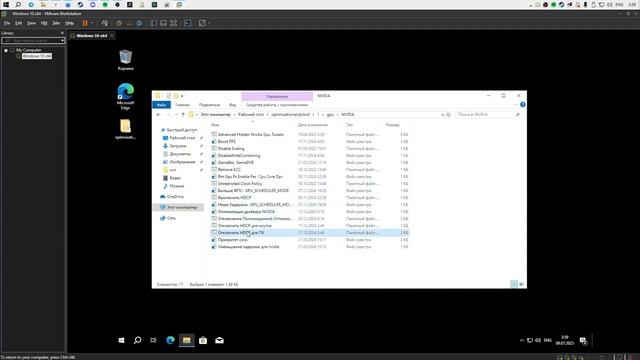Open the Library search dropdown arrow
Image resolution: width=640 pixels, height=360 pixels.
point(62,40)
